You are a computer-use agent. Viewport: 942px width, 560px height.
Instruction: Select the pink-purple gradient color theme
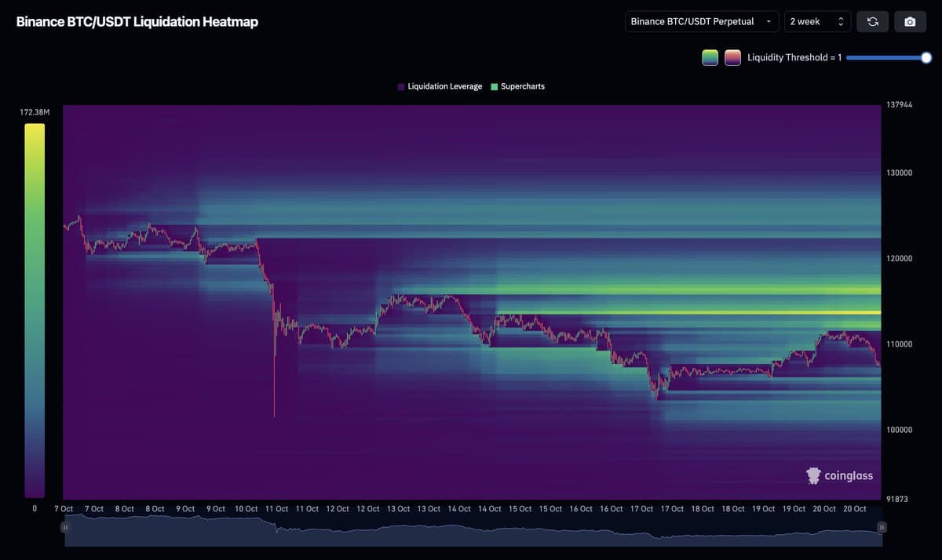coord(732,57)
